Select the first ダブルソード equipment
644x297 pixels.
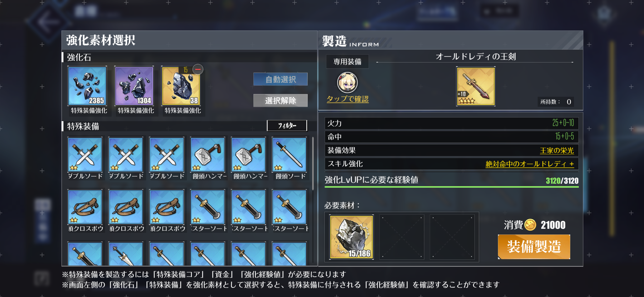coord(85,154)
